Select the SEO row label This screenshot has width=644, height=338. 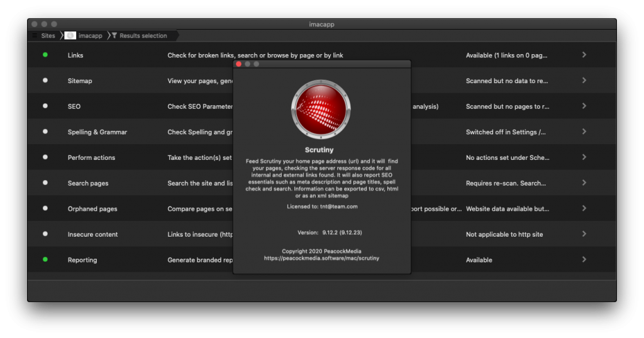[x=74, y=106]
